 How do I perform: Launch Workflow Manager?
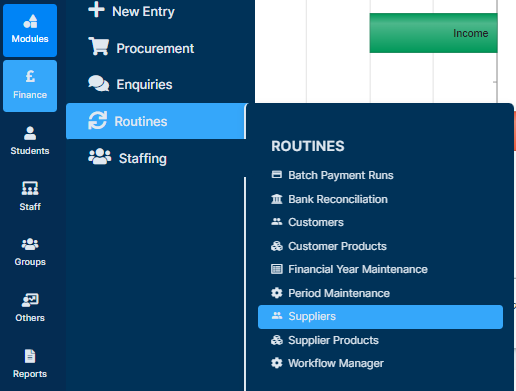click(x=336, y=363)
